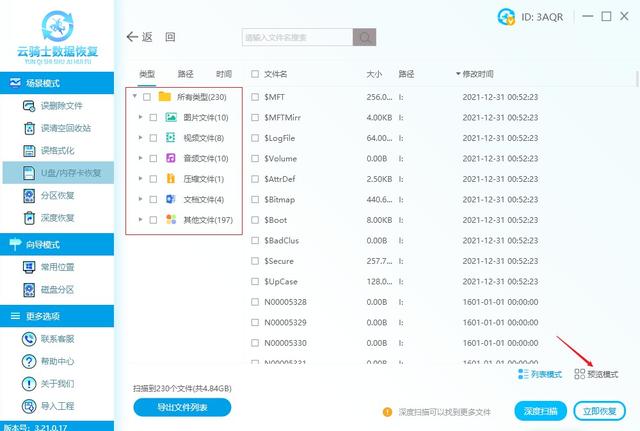
Task: Maximize the application window
Action: pos(606,16)
